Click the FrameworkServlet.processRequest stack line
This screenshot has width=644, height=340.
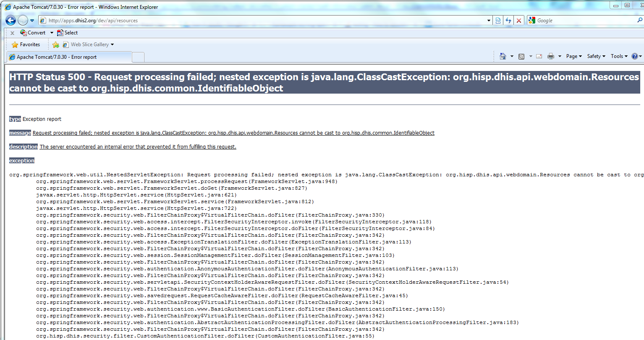187,181
